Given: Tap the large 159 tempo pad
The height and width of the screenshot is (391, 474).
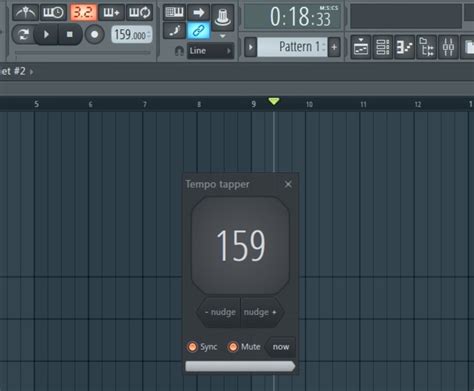Looking at the screenshot, I should coord(240,245).
